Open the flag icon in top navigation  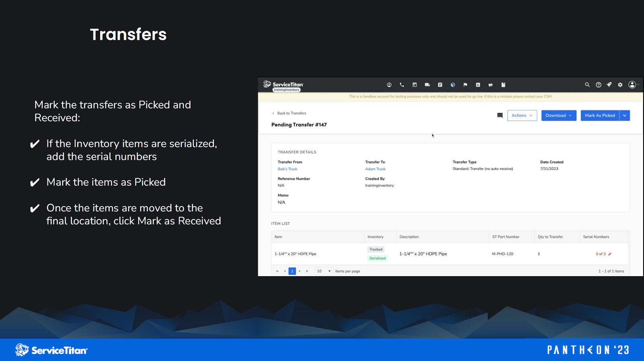[465, 85]
